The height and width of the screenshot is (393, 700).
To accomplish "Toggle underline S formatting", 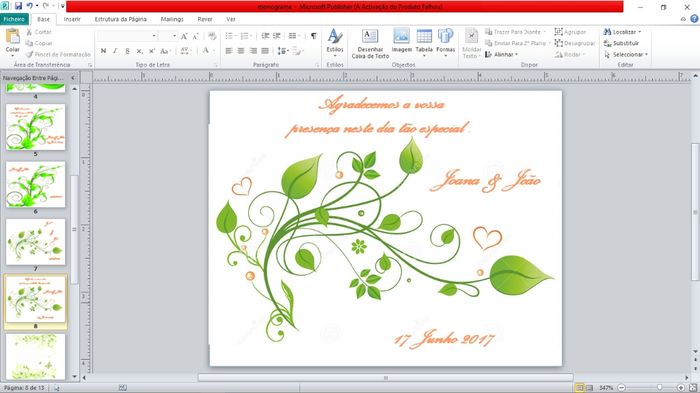I will point(127,51).
